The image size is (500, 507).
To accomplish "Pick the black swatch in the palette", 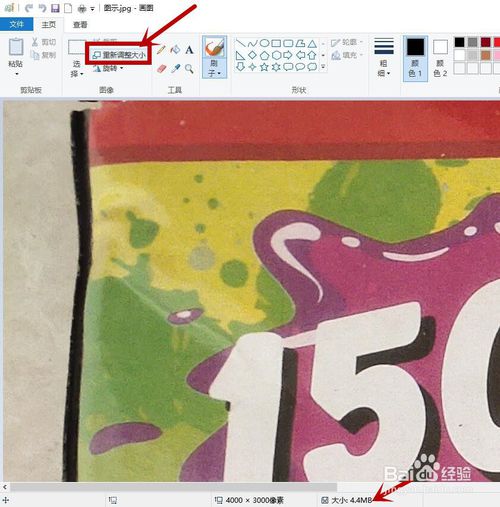I will pos(459,42).
